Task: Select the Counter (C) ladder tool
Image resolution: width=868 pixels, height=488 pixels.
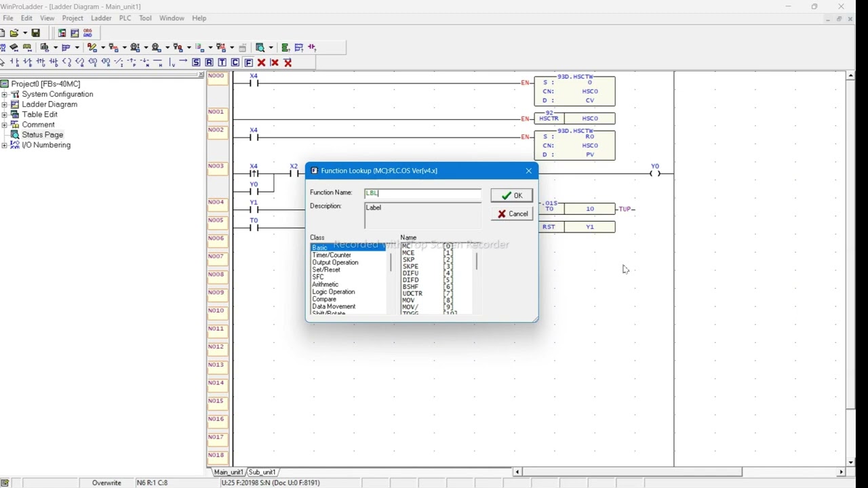Action: [235, 62]
